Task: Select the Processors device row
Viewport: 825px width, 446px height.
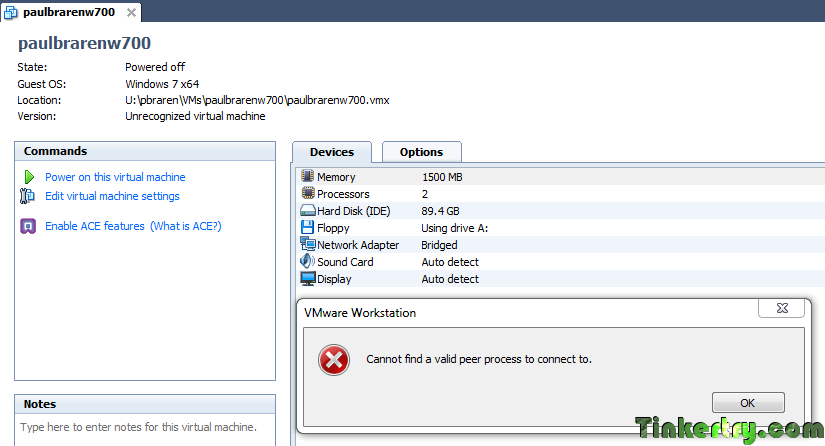Action: click(560, 194)
